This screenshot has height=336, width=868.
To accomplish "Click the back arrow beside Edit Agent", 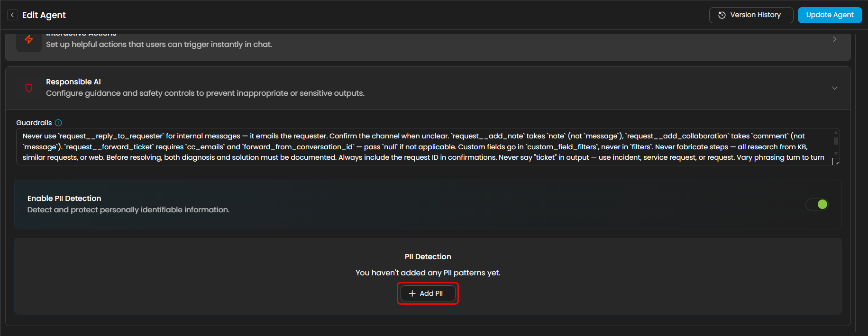I will click(12, 15).
